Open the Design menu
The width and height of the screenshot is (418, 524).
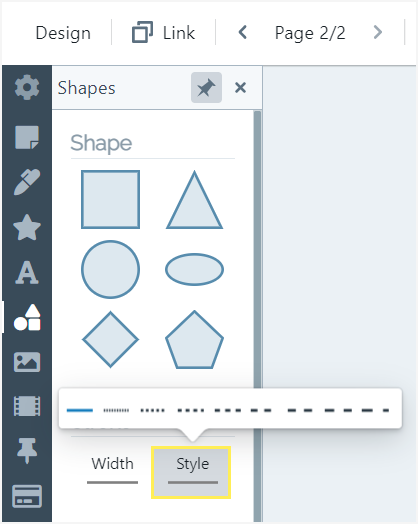(x=63, y=33)
